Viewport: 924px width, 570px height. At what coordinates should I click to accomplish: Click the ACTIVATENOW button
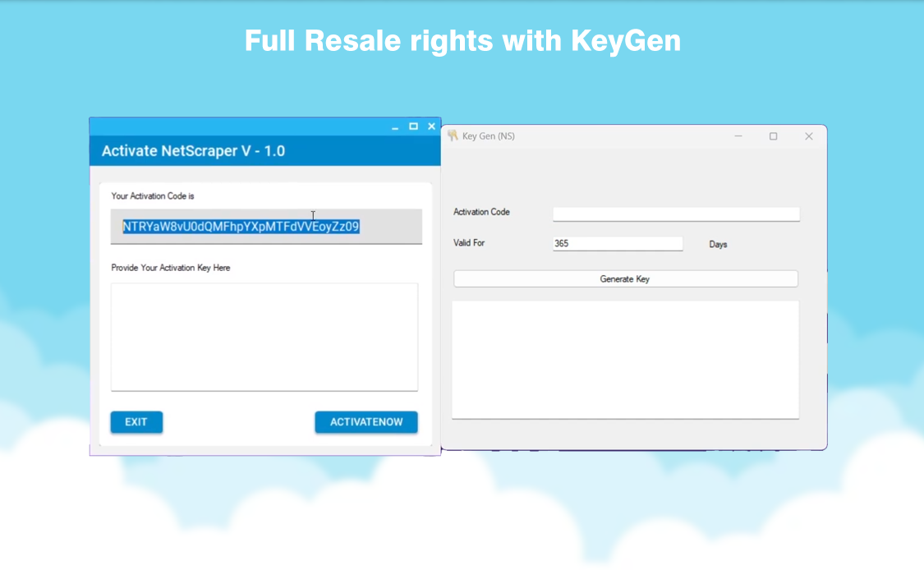[x=366, y=422]
